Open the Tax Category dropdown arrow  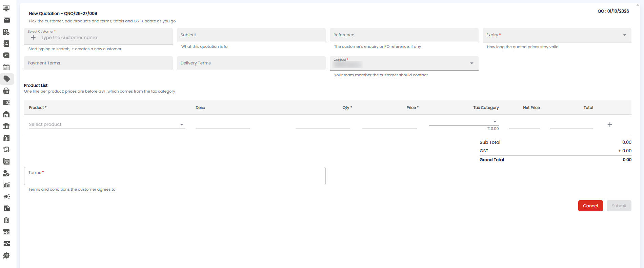495,121
